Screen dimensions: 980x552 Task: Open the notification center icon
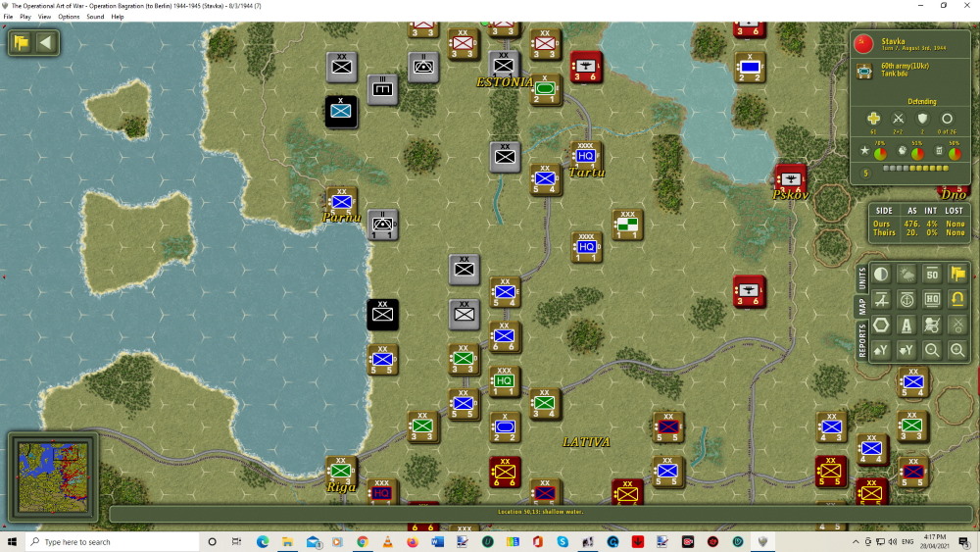[964, 541]
